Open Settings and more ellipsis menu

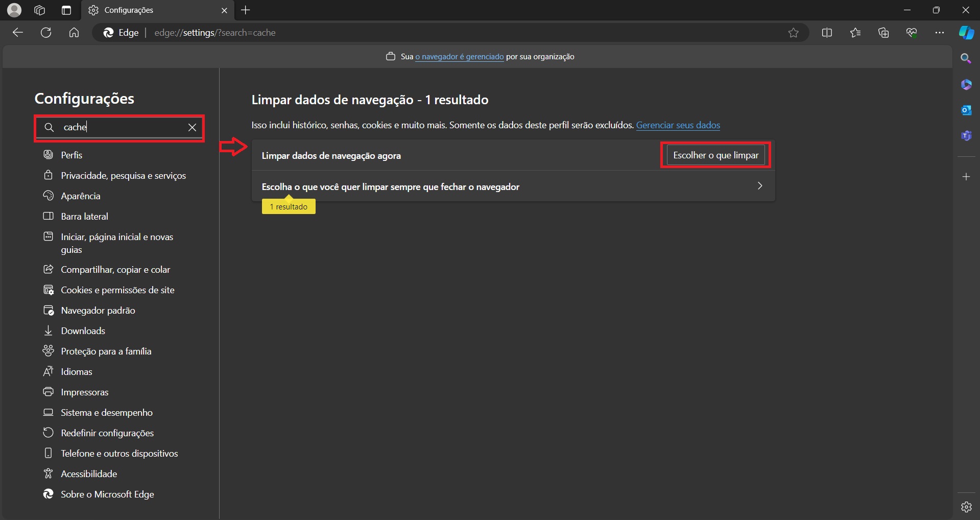pos(939,33)
